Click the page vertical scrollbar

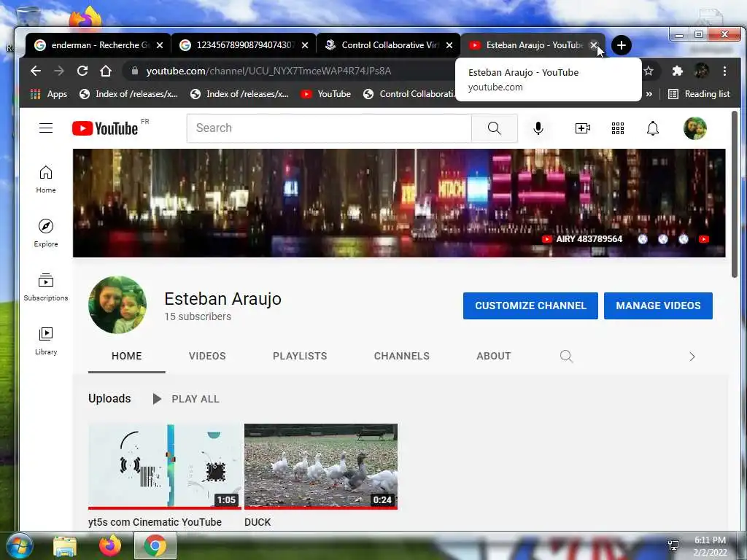tap(734, 194)
